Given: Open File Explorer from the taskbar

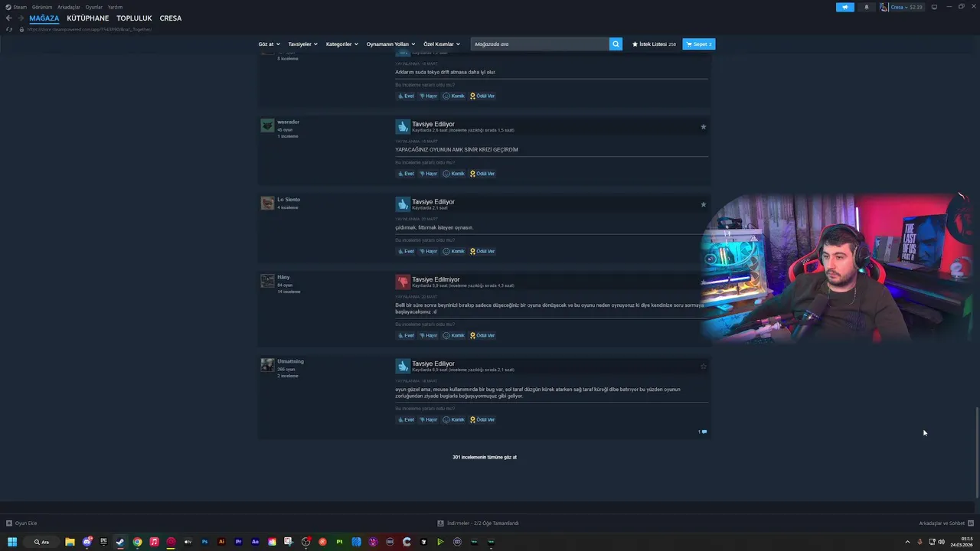Looking at the screenshot, I should tap(70, 542).
